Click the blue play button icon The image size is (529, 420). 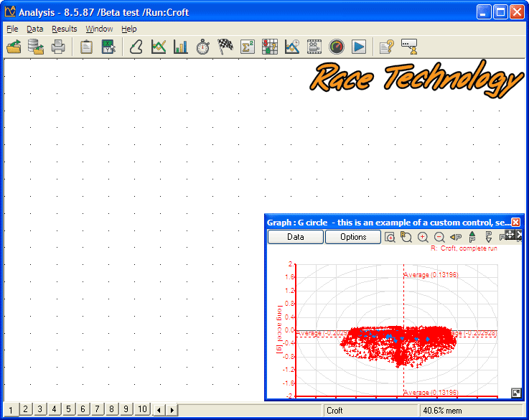pyautogui.click(x=359, y=47)
